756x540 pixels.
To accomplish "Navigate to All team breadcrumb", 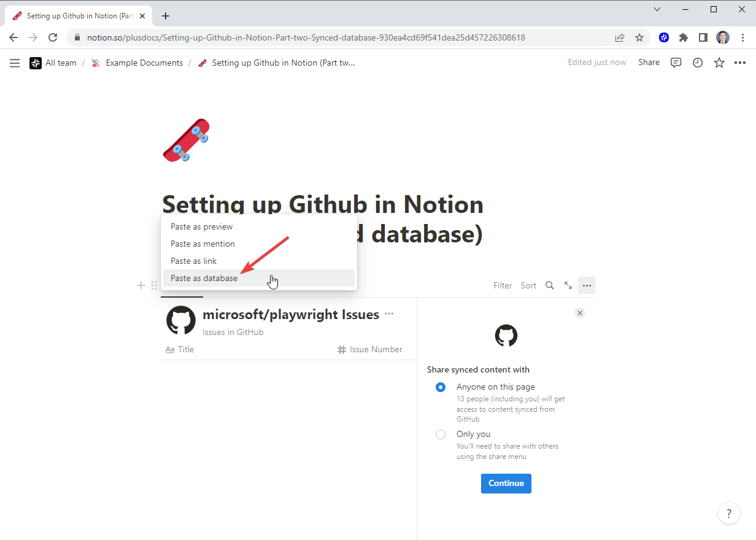I will (53, 63).
